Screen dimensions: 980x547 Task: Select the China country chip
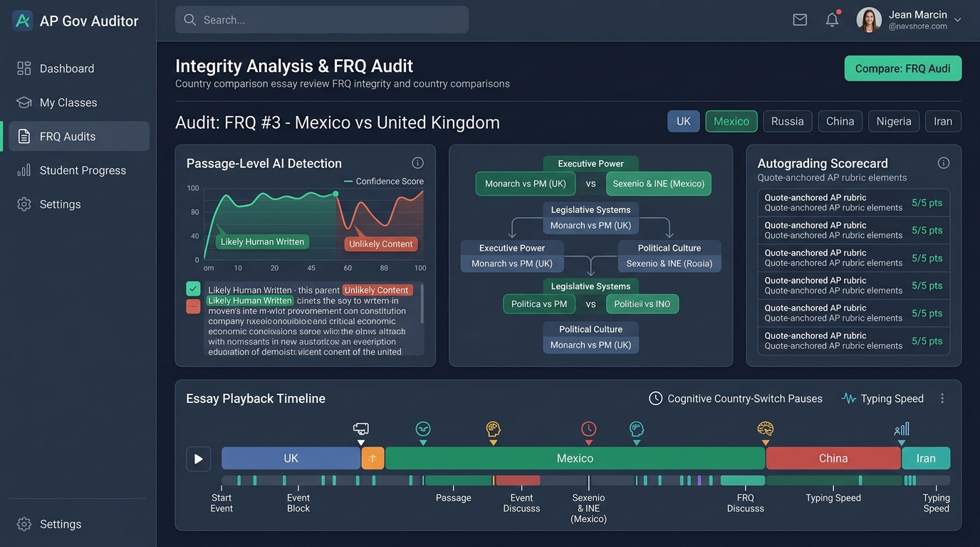[x=840, y=121]
